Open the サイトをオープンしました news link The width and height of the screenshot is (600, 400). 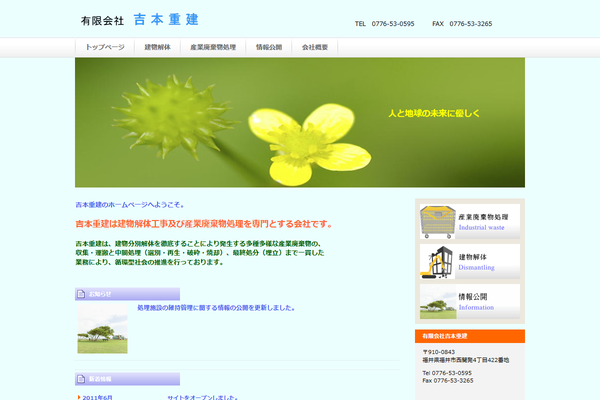pos(202,397)
